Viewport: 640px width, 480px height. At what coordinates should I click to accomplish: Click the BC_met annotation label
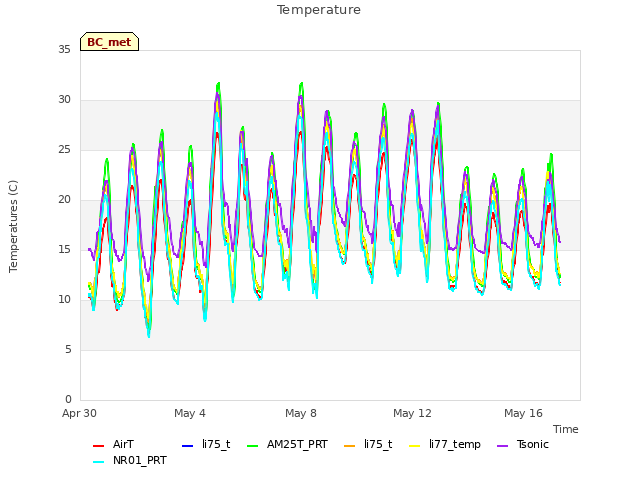(109, 42)
